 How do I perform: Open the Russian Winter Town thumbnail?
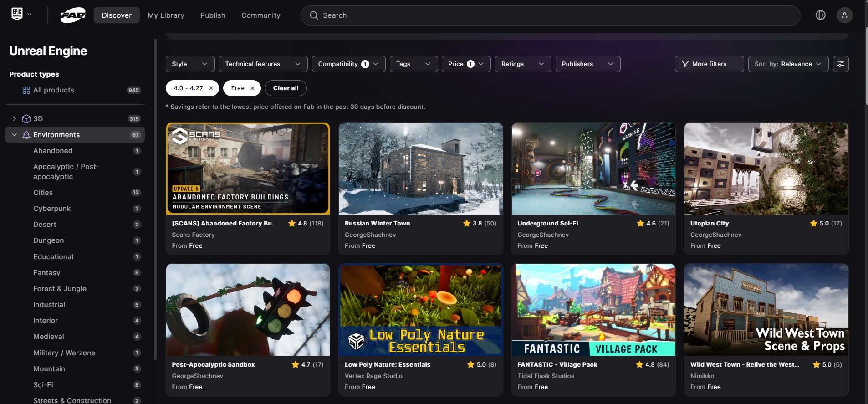coord(421,169)
